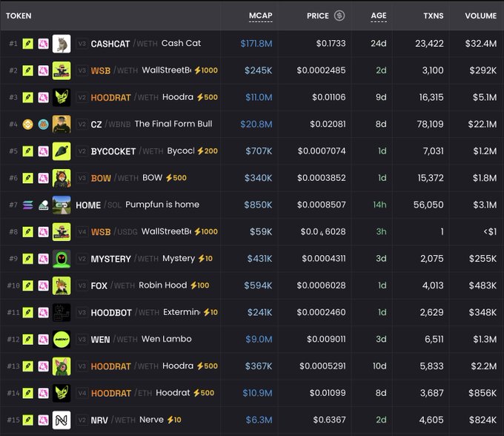Click the 14h age value
This screenshot has height=436, width=504.
379,205
